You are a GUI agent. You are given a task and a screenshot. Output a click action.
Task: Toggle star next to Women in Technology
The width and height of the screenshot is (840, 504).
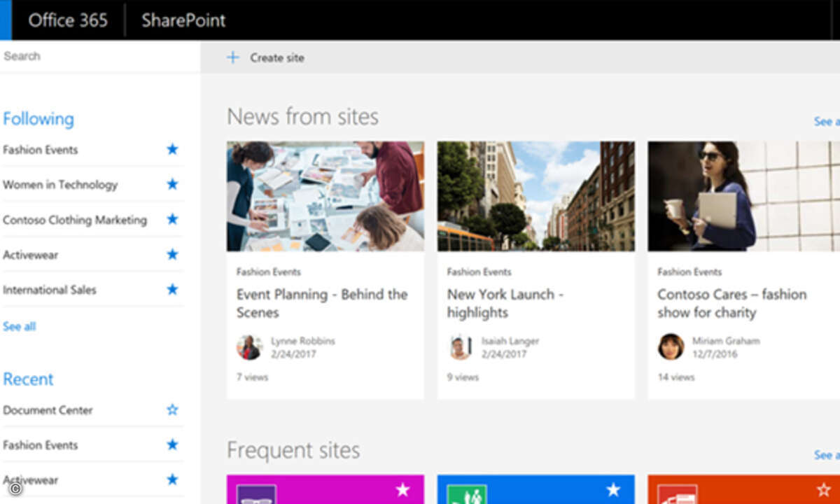tap(172, 184)
